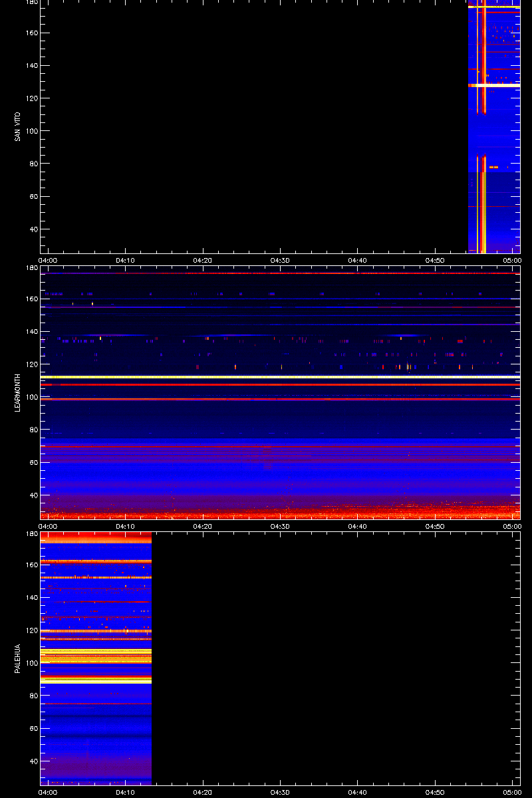This screenshot has width=532, height=798.
Task: Click Learmonth's red noise band near 30
Action: click(x=280, y=513)
